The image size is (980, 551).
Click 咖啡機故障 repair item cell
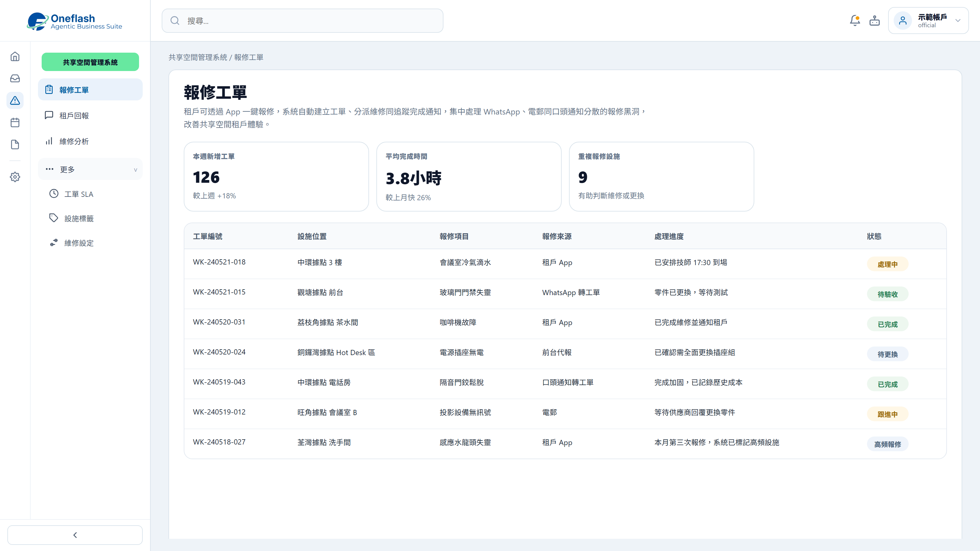point(458,322)
